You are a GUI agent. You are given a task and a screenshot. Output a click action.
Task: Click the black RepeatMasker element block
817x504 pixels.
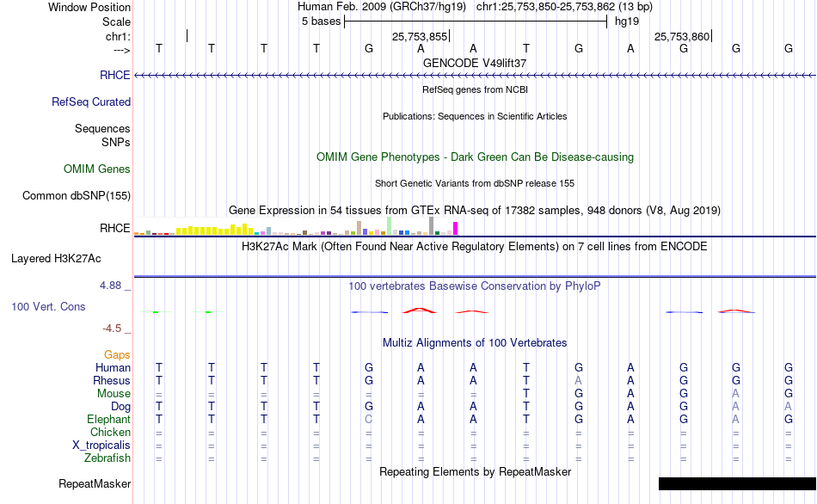point(737,483)
